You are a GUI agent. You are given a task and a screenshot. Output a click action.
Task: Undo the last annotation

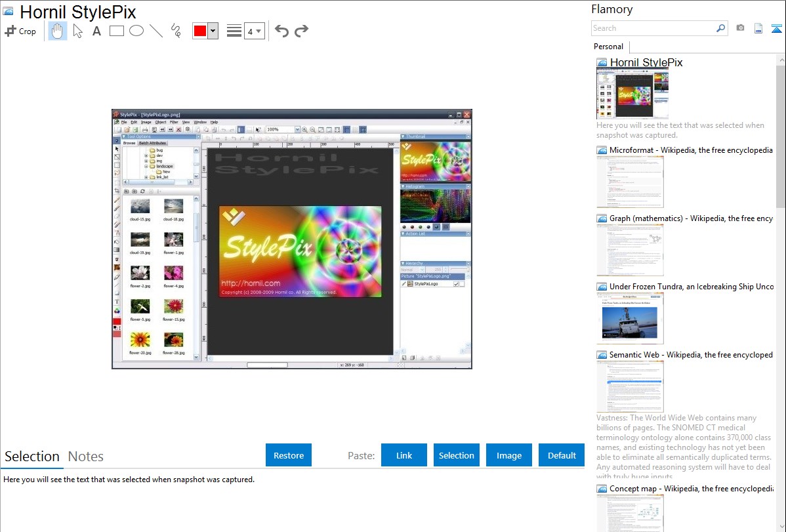click(x=281, y=31)
